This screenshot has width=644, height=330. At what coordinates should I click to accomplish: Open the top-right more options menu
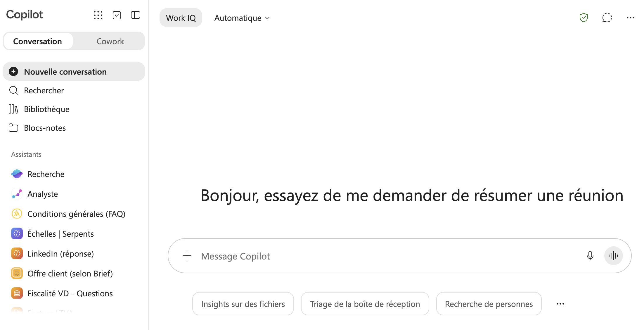coord(631,18)
